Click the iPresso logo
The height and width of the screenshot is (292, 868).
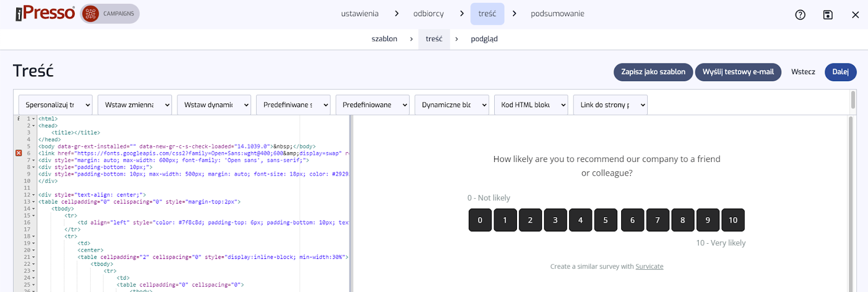(x=45, y=13)
